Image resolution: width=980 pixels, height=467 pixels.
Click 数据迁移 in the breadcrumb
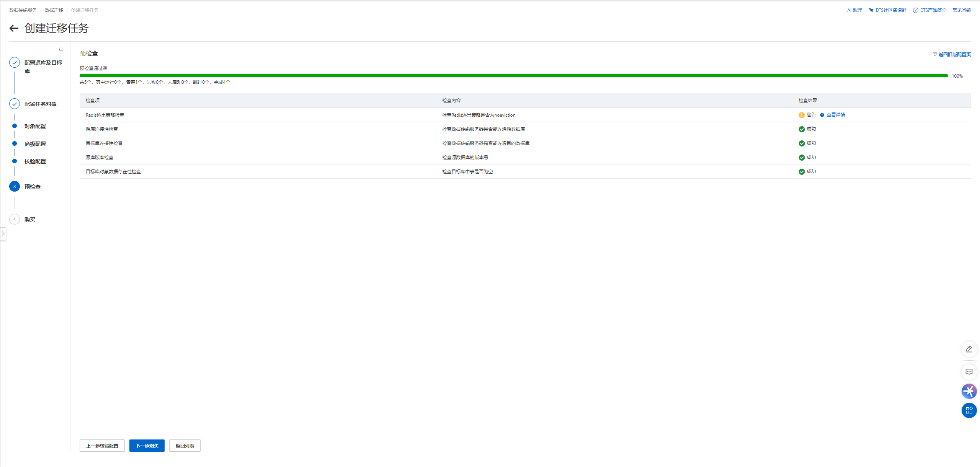(54, 10)
